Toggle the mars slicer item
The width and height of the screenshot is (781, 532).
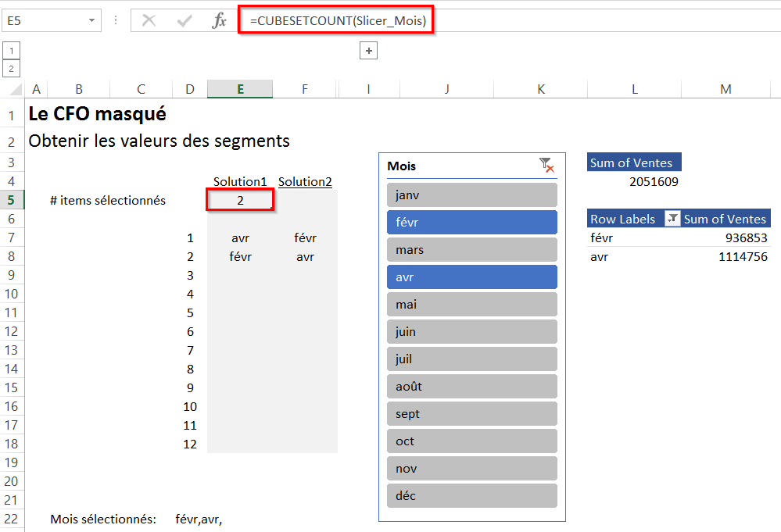[x=471, y=249]
